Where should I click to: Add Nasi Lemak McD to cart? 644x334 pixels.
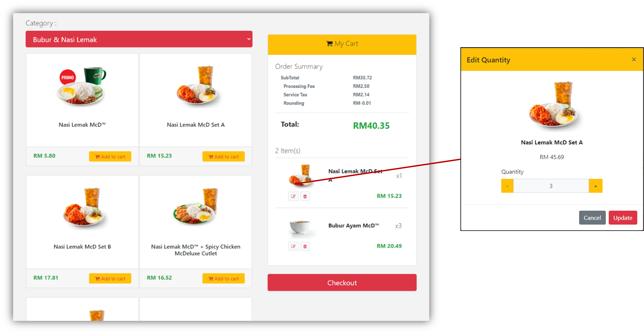click(110, 156)
